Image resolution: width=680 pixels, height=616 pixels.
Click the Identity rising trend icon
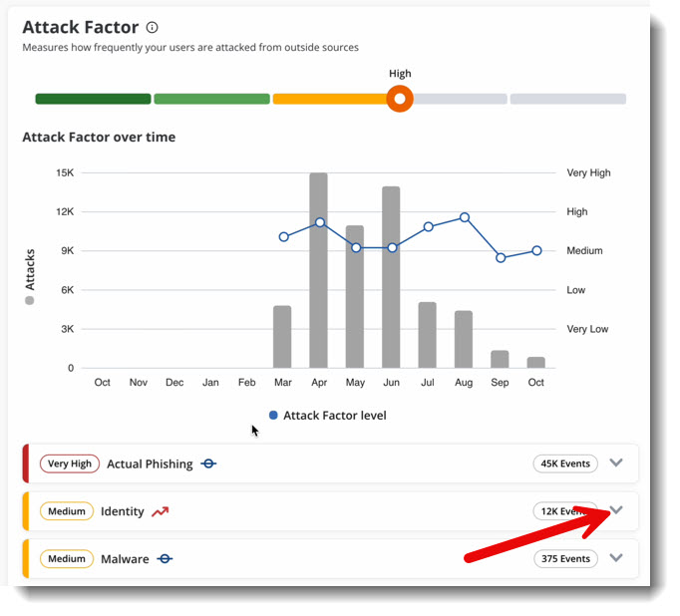(161, 511)
